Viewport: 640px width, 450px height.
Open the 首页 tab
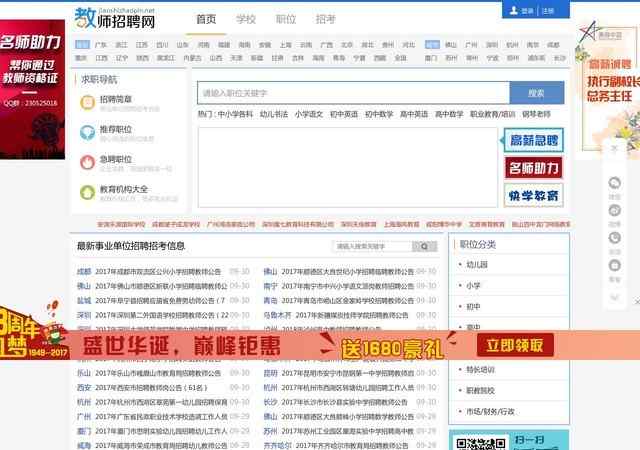click(206, 19)
